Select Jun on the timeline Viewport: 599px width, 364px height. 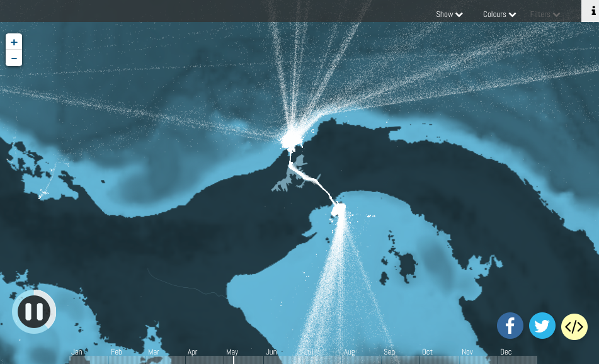tap(271, 352)
